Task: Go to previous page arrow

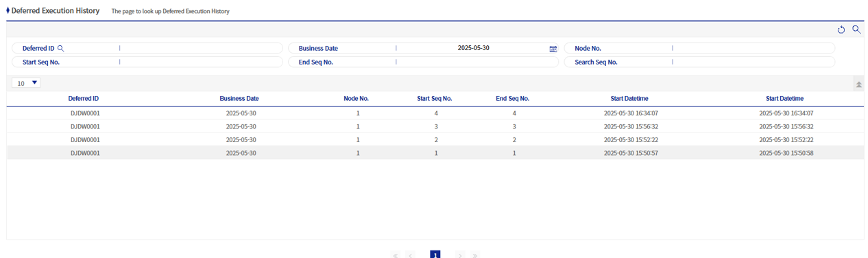Action: tap(411, 255)
